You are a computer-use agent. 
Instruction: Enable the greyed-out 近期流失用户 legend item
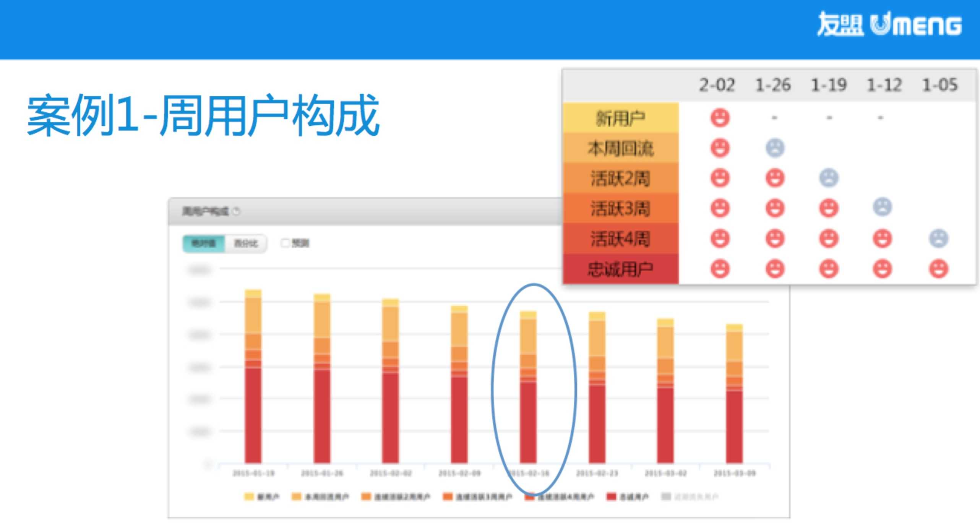click(x=690, y=497)
